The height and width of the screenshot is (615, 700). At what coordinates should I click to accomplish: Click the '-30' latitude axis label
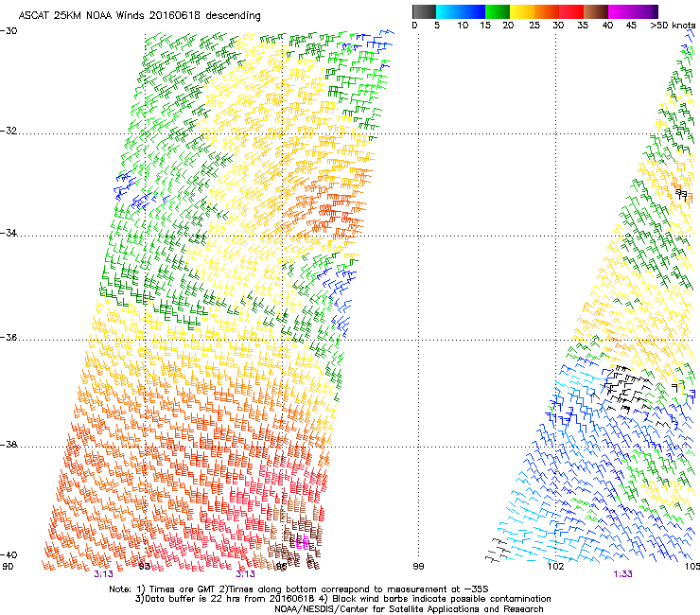(9, 31)
